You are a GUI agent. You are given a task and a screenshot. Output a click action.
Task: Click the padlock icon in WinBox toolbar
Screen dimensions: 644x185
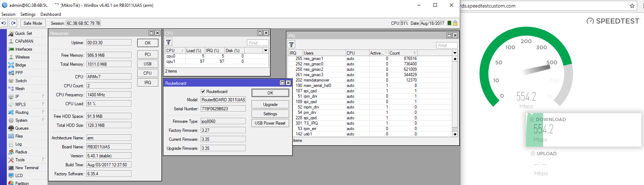(x=455, y=23)
